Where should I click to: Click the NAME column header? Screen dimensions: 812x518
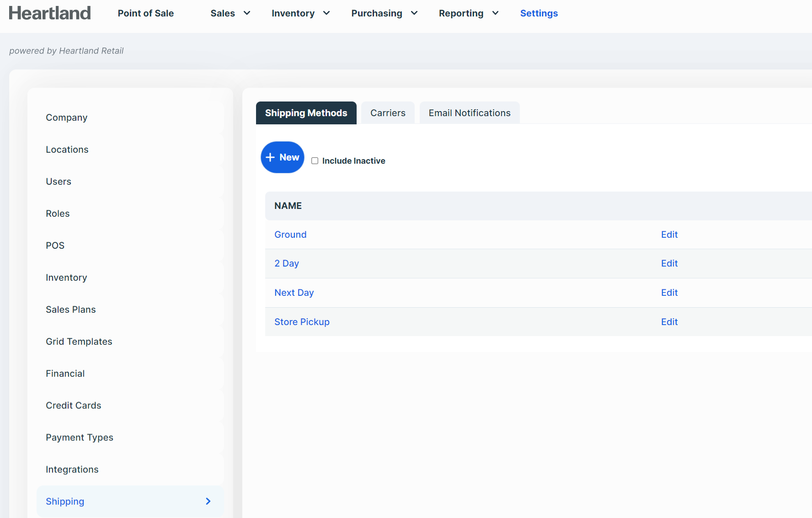pos(288,206)
